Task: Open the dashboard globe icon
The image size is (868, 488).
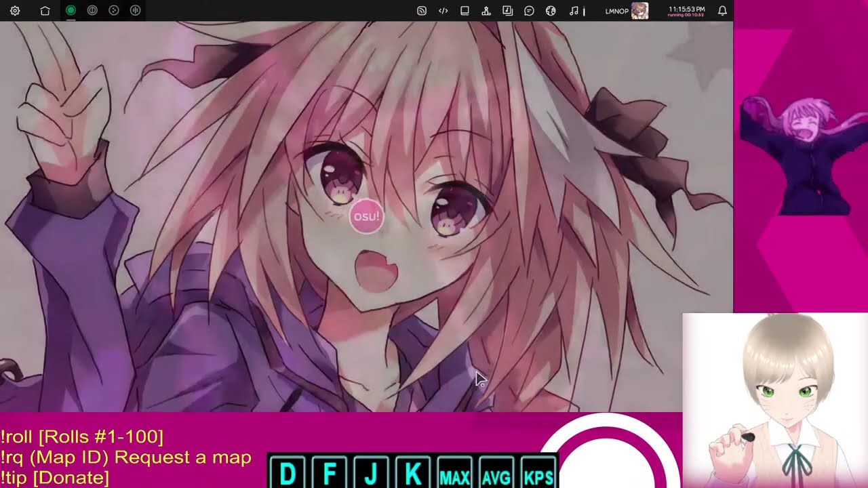Action: pos(551,11)
